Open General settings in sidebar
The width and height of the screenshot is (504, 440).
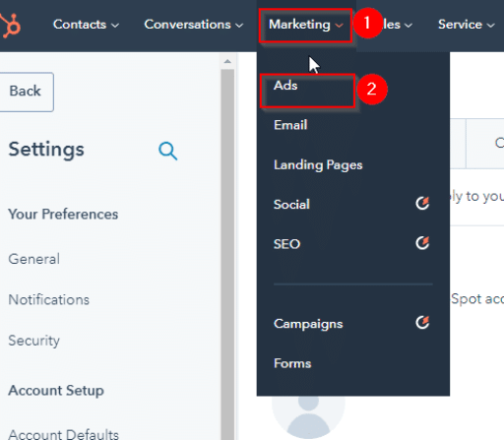(34, 259)
